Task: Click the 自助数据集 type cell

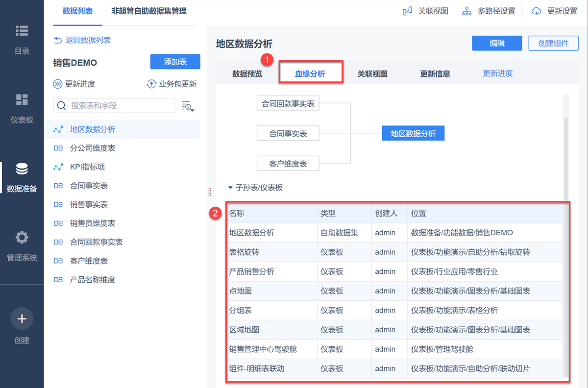Action: (339, 233)
